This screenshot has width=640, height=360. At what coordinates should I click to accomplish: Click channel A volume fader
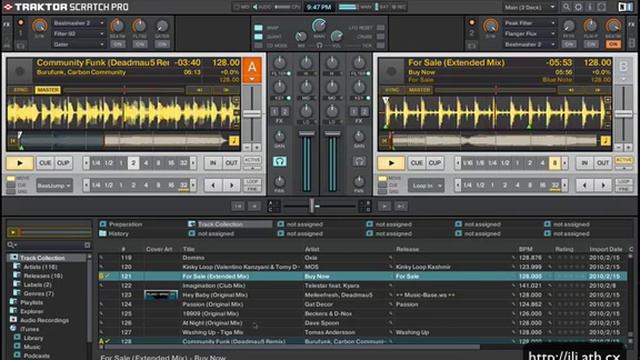point(307,133)
